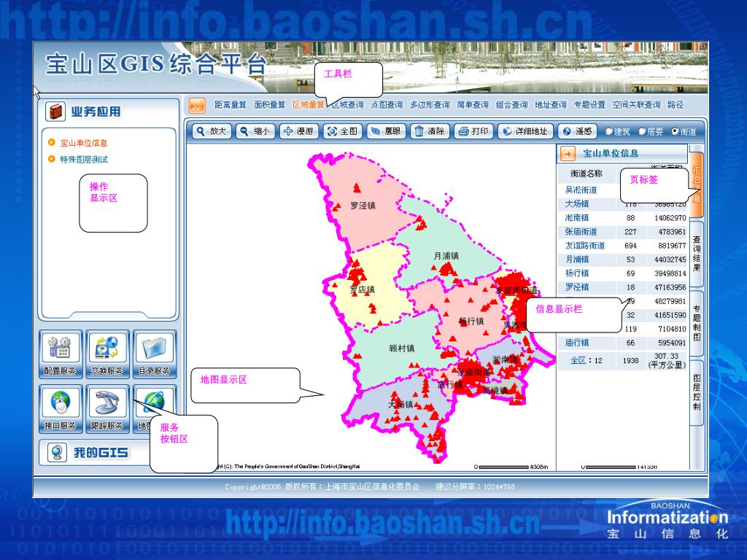Click 庙行镇 table row name

576,343
